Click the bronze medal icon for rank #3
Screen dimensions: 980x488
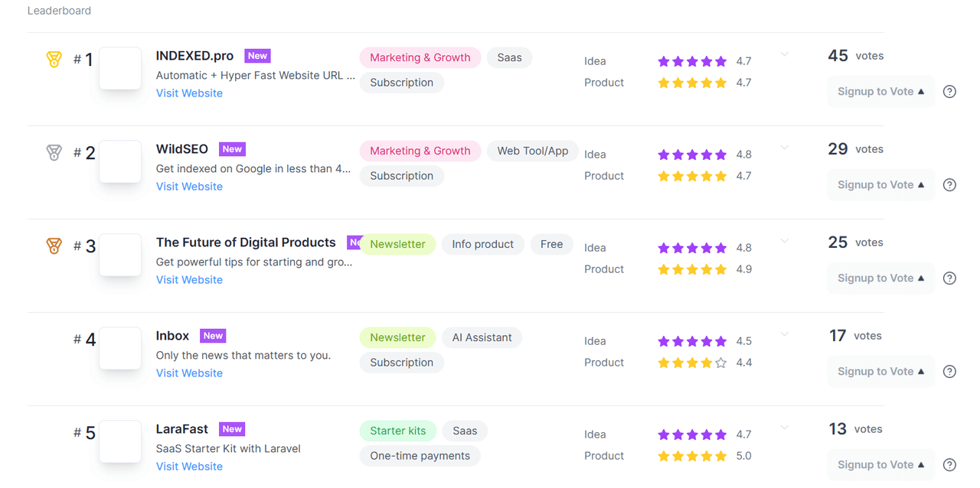(x=54, y=246)
